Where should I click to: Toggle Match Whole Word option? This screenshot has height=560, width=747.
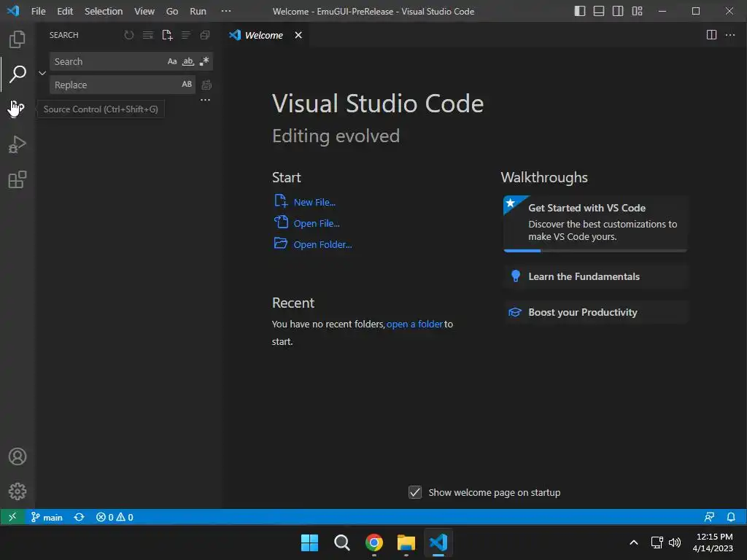point(188,61)
